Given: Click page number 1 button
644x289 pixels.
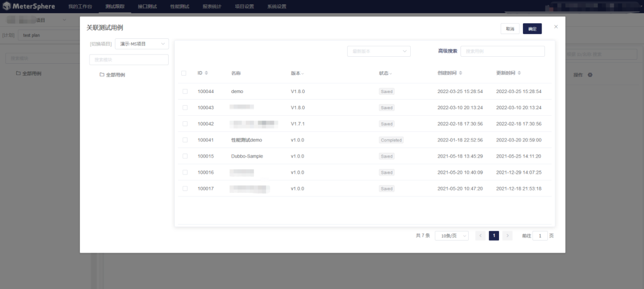Looking at the screenshot, I should [x=494, y=235].
